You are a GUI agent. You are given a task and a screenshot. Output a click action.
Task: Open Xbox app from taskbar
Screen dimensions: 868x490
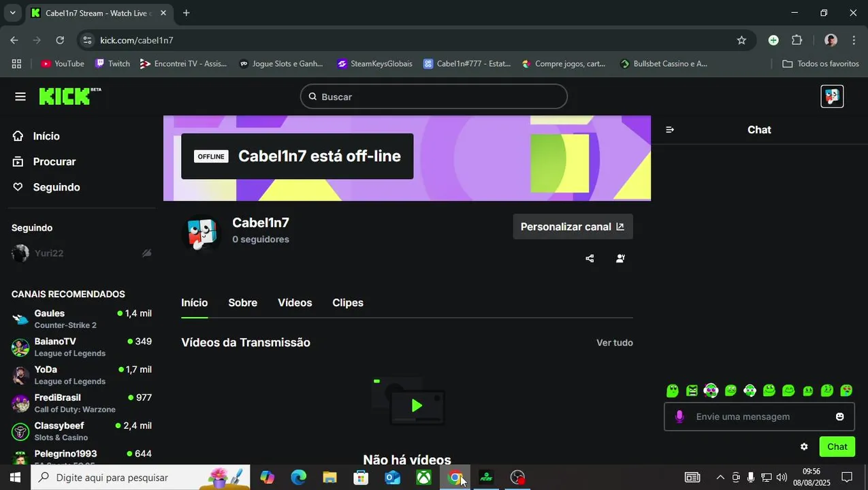[x=423, y=478]
